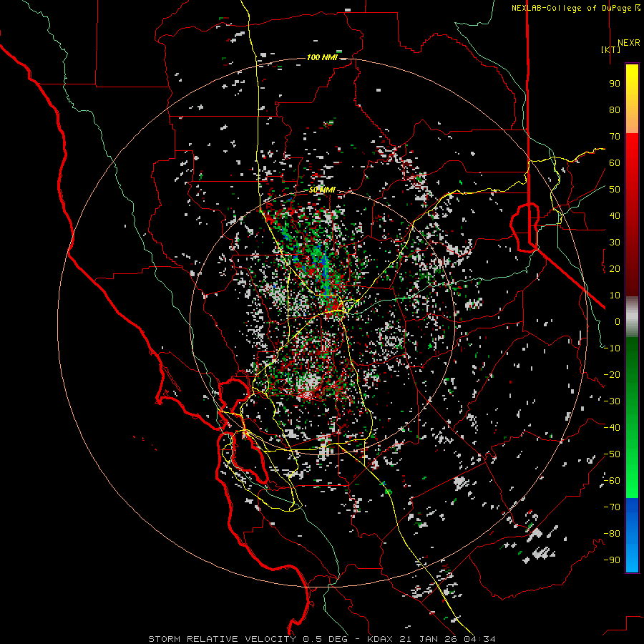
Task: Click the 90 value on the velocity scale
Action: click(x=615, y=84)
